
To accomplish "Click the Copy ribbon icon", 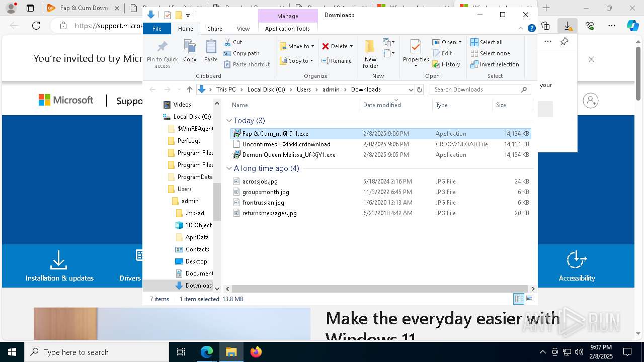I will click(x=190, y=52).
